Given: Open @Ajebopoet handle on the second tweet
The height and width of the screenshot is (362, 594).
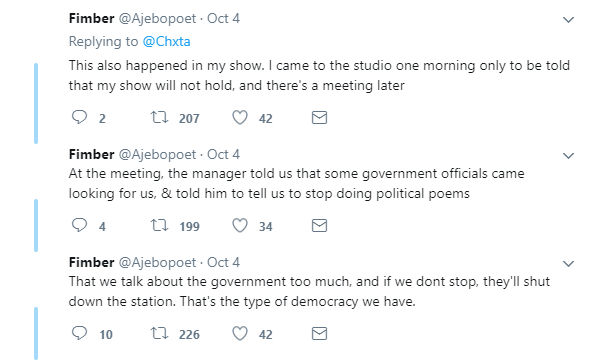Looking at the screenshot, I should (x=158, y=154).
